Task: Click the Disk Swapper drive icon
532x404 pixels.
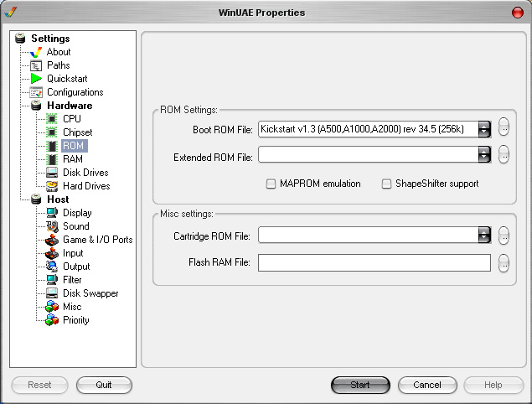Action: 52,293
